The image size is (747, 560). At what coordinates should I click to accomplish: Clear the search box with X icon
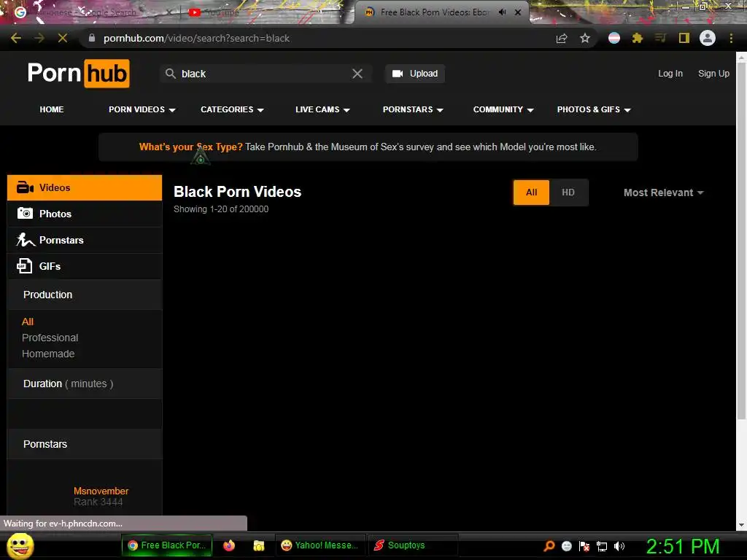[357, 74]
